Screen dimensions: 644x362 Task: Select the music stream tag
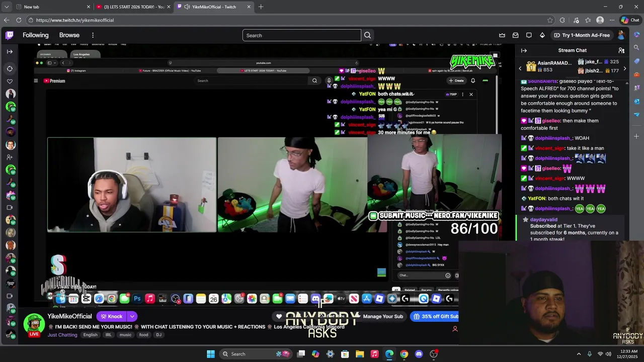click(125, 335)
